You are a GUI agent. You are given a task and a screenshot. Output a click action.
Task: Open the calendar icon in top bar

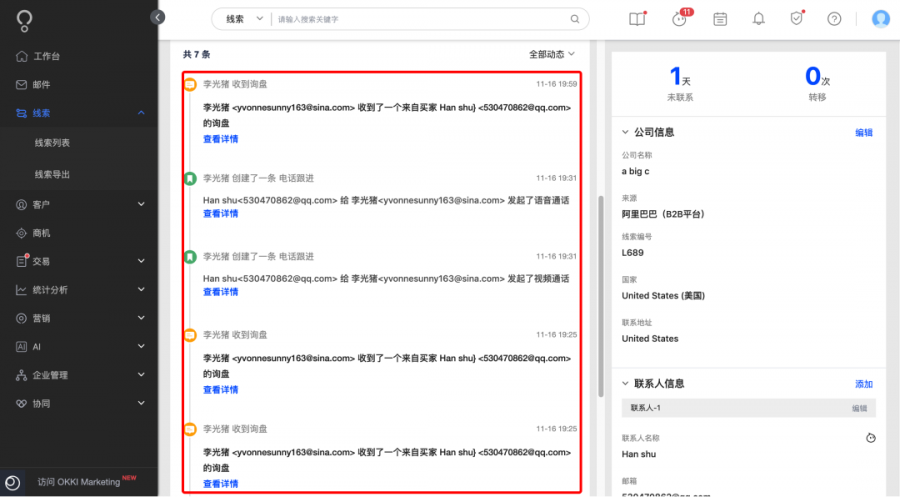(720, 19)
